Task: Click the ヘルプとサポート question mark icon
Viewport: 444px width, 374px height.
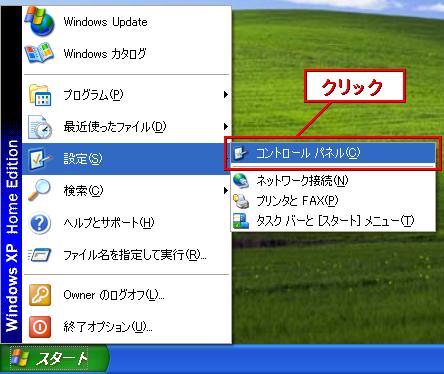Action: click(40, 223)
